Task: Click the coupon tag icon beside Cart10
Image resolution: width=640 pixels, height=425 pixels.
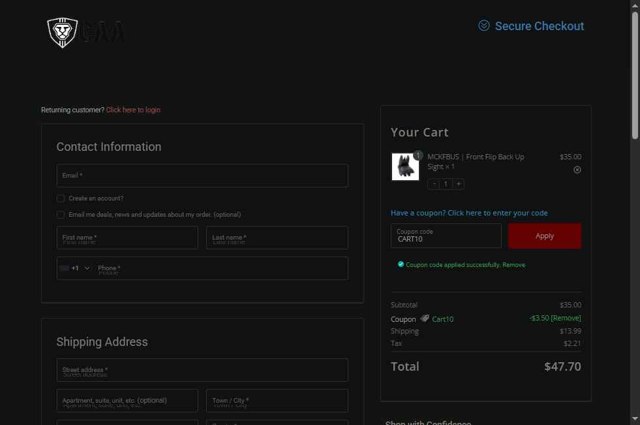Action: pos(425,318)
